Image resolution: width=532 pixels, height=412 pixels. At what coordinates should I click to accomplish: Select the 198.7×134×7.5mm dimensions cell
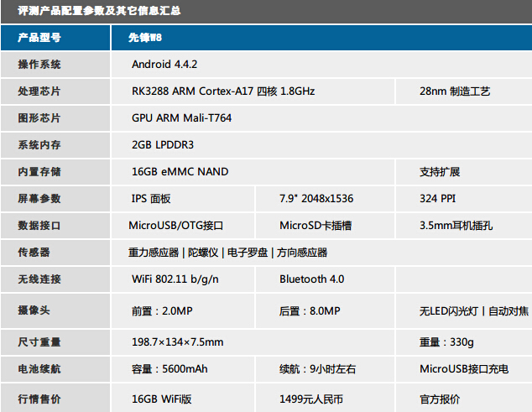(x=177, y=342)
